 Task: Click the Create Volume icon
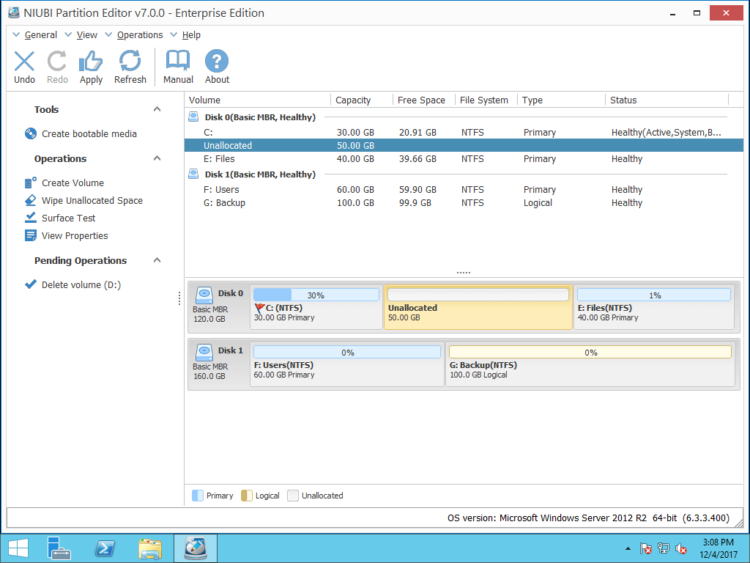[31, 183]
